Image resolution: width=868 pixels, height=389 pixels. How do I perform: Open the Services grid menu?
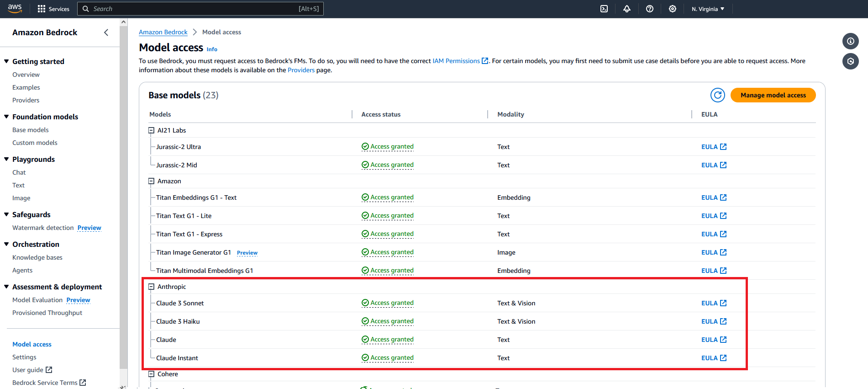pos(53,9)
